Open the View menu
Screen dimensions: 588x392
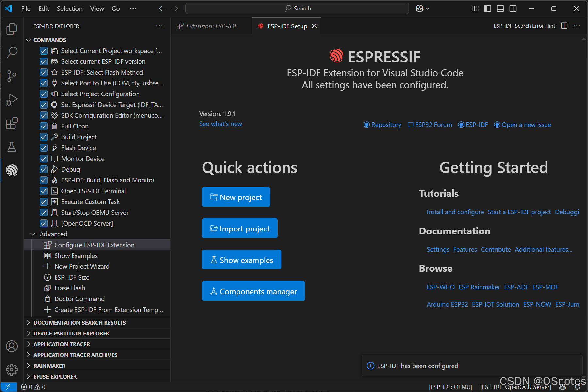[97, 9]
